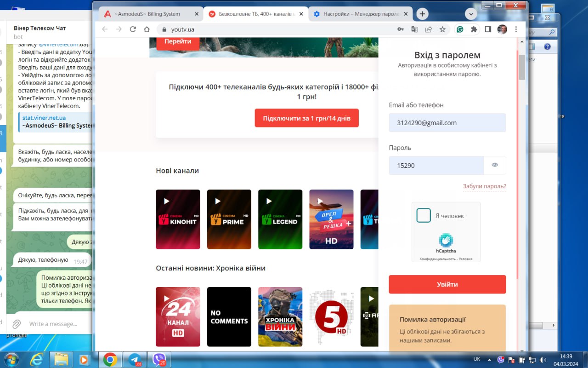Viewport: 588px width, 368px height.
Task: Open Telegram from the taskbar
Action: (x=135, y=359)
